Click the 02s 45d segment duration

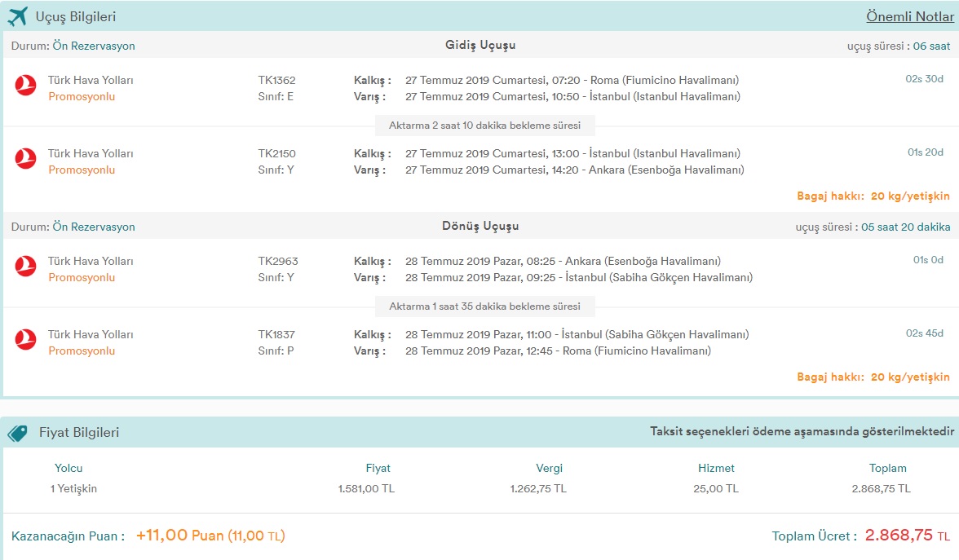pos(924,333)
